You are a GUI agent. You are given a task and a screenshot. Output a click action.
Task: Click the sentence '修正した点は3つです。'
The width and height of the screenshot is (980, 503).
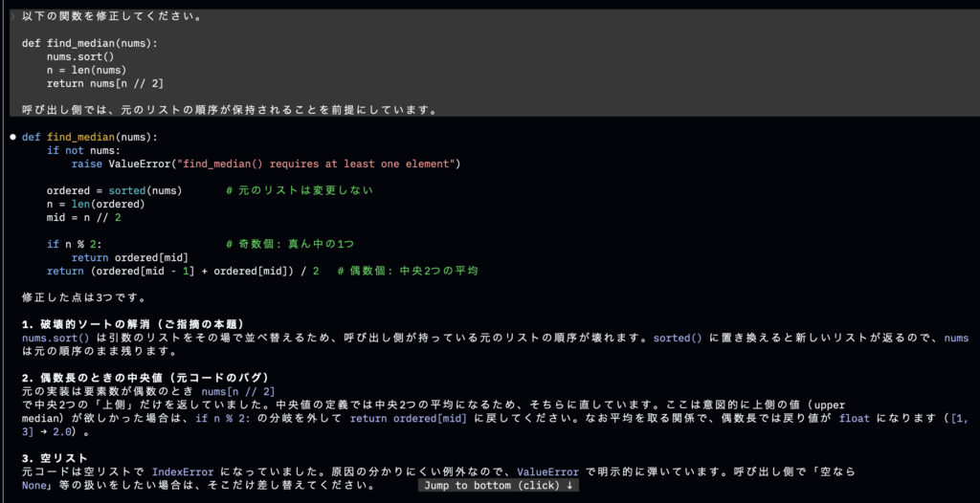(x=84, y=298)
